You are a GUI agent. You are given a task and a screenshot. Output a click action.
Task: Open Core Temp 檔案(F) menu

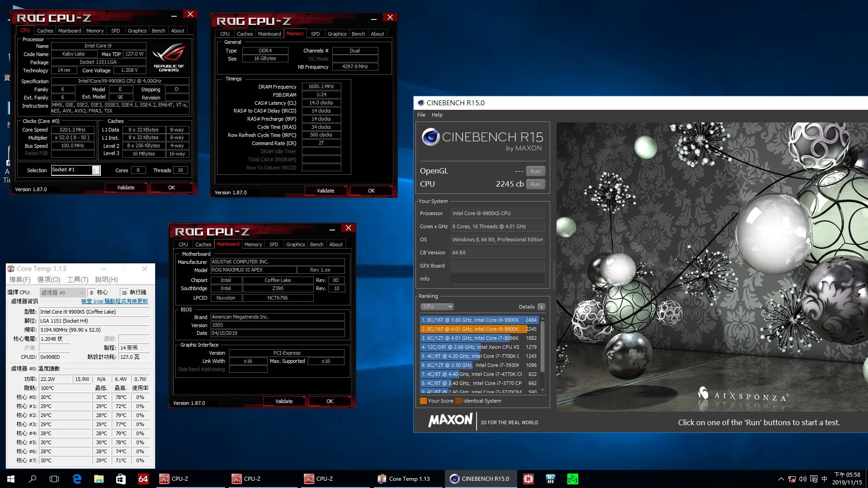[19, 280]
